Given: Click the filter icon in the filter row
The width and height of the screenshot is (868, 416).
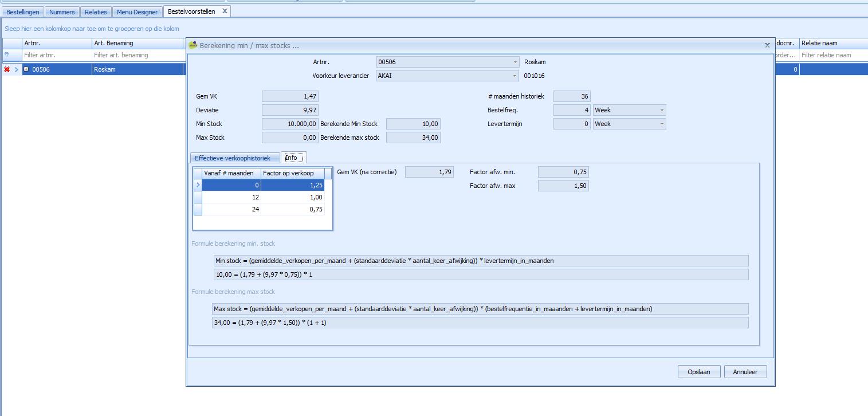Looking at the screenshot, I should click(7, 56).
